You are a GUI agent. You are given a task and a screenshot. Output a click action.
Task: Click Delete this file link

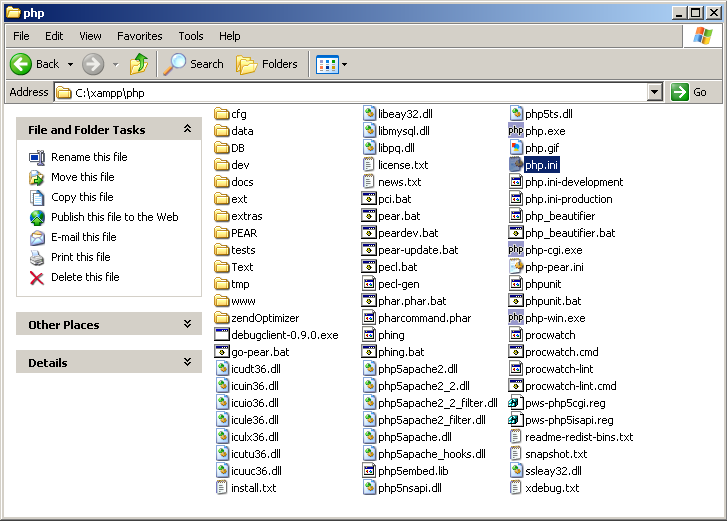coord(85,277)
